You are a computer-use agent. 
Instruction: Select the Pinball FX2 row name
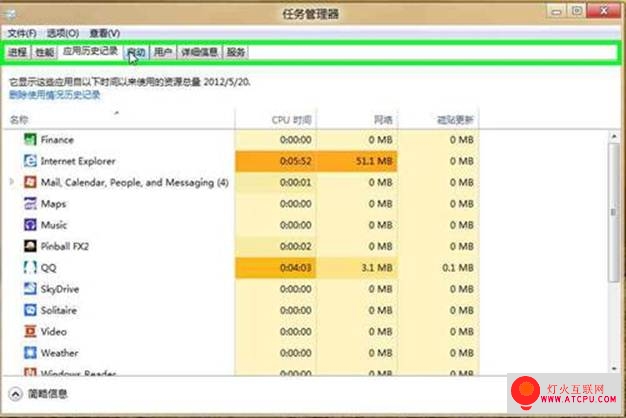tap(64, 246)
